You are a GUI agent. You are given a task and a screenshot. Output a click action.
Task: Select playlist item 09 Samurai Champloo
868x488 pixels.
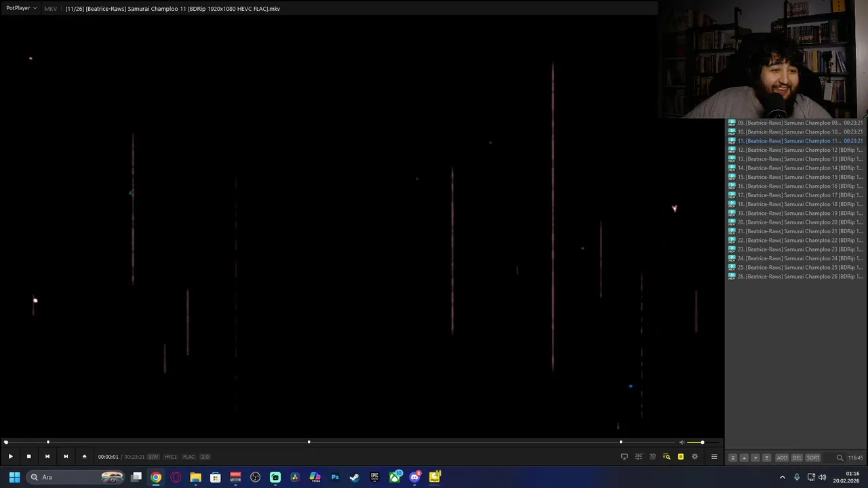pyautogui.click(x=795, y=123)
